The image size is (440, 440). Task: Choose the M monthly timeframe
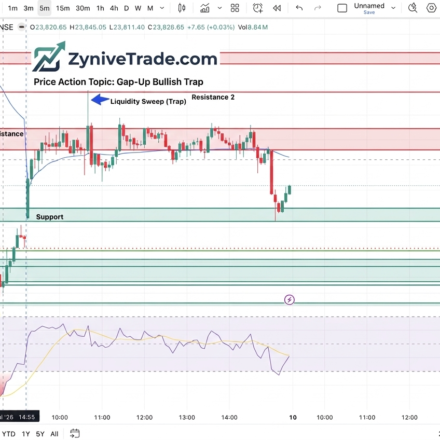tap(150, 8)
